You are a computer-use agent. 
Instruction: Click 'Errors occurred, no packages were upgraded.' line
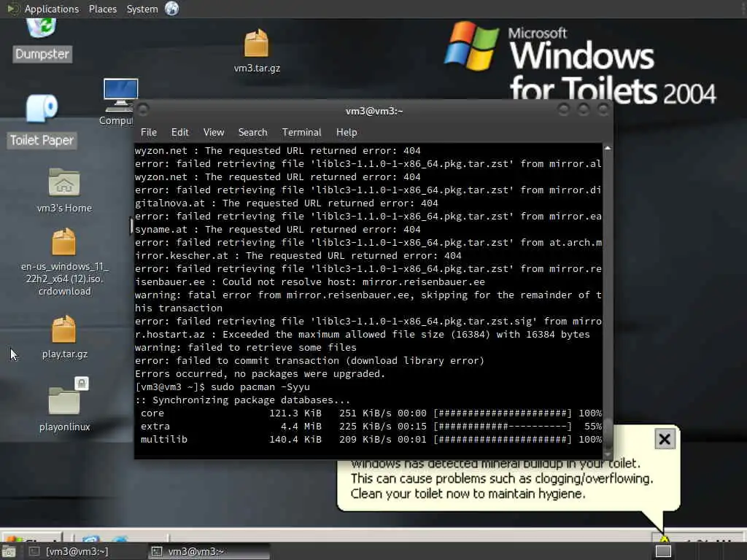click(260, 374)
